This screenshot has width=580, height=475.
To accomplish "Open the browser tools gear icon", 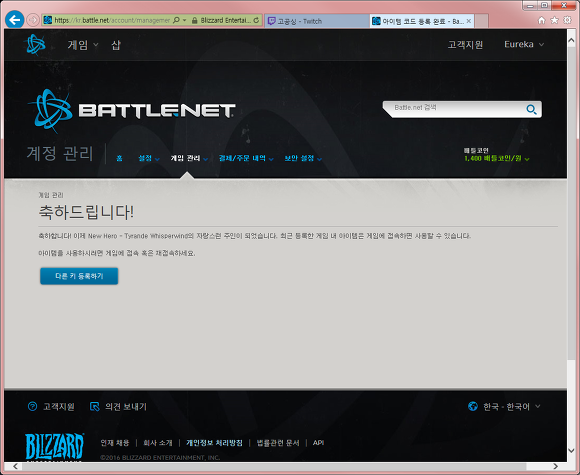I will (567, 20).
